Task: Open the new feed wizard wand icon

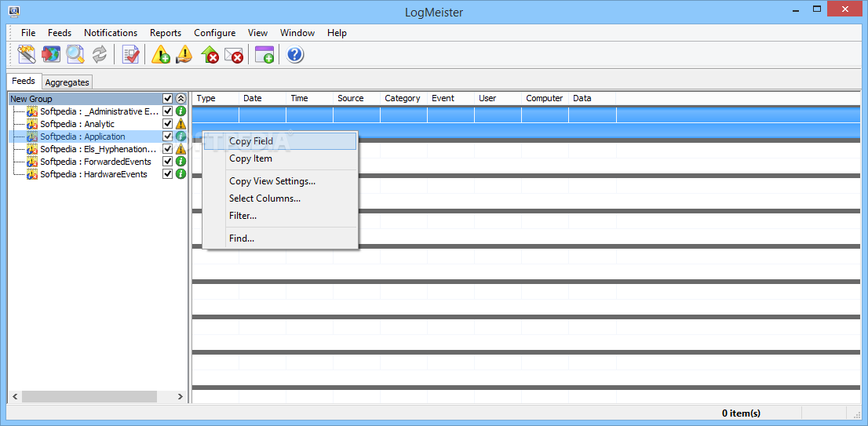Action: pos(27,54)
